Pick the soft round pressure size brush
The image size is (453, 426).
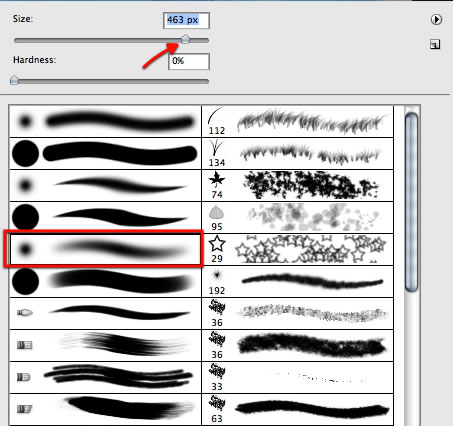(x=105, y=185)
